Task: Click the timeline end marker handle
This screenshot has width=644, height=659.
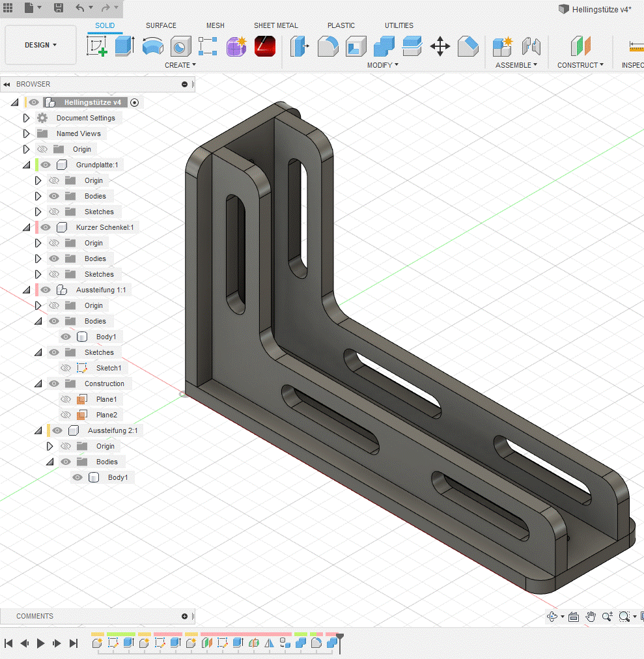Action: [339, 637]
